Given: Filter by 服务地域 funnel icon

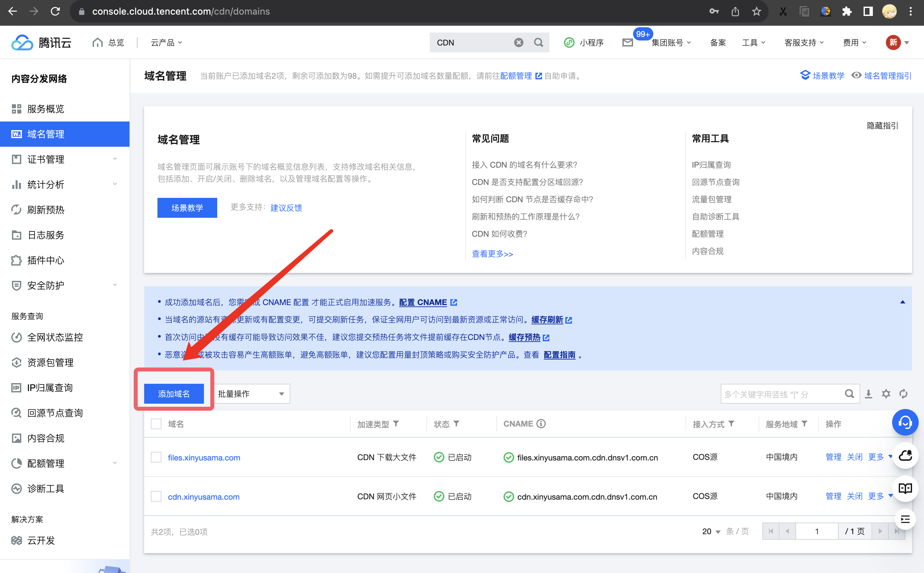Looking at the screenshot, I should [804, 424].
